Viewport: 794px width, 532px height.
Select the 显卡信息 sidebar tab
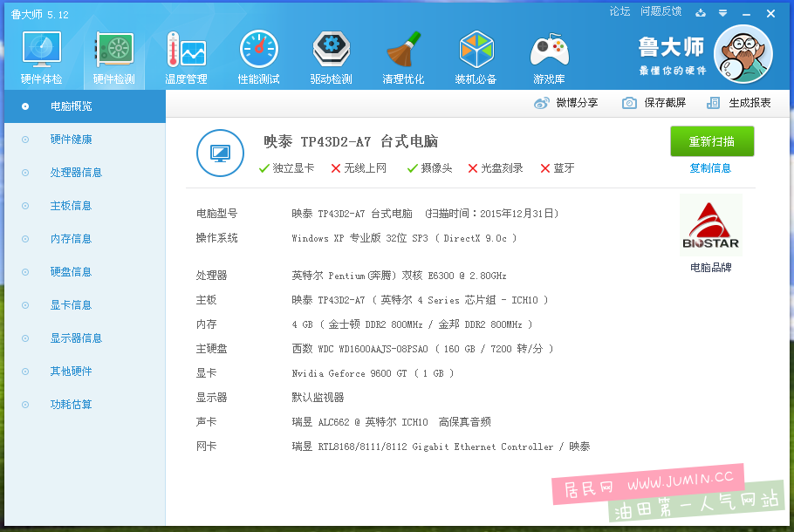pyautogui.click(x=86, y=305)
